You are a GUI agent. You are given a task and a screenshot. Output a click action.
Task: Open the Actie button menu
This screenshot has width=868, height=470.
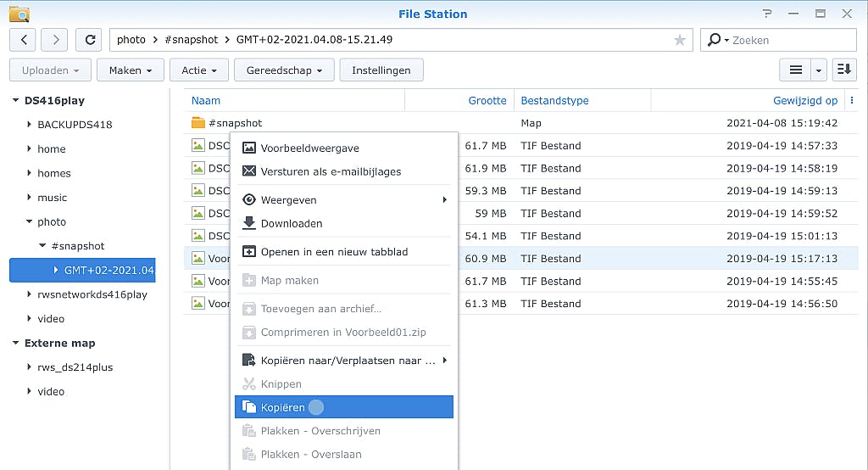[199, 70]
